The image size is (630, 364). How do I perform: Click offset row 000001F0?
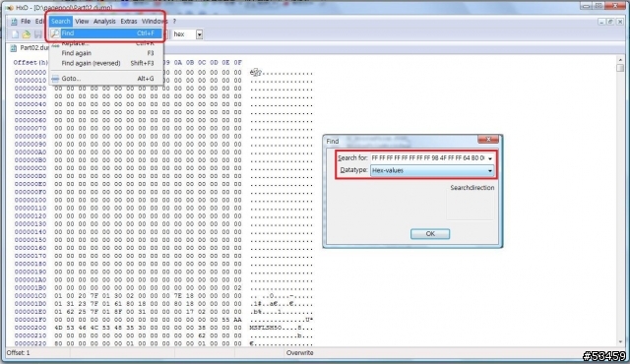[x=31, y=320]
